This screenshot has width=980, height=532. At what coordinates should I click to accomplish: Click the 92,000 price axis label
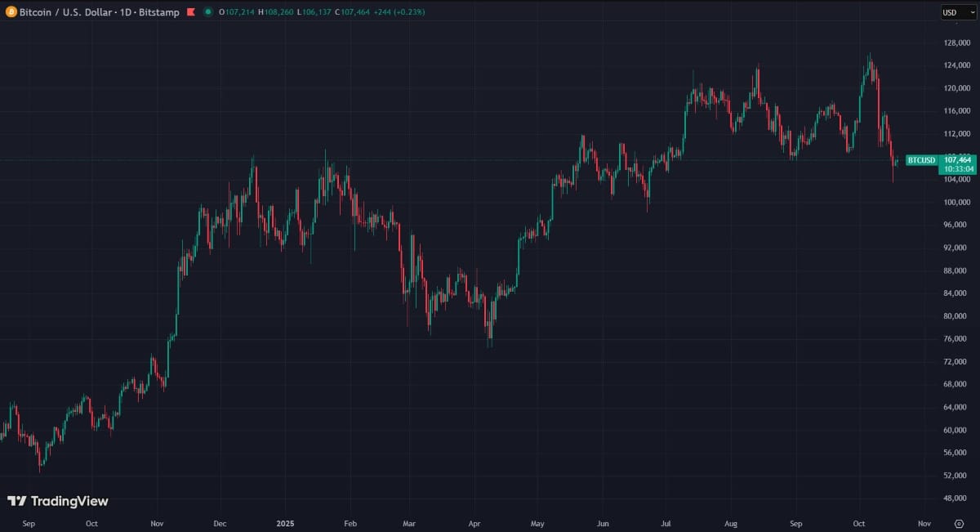pyautogui.click(x=956, y=248)
